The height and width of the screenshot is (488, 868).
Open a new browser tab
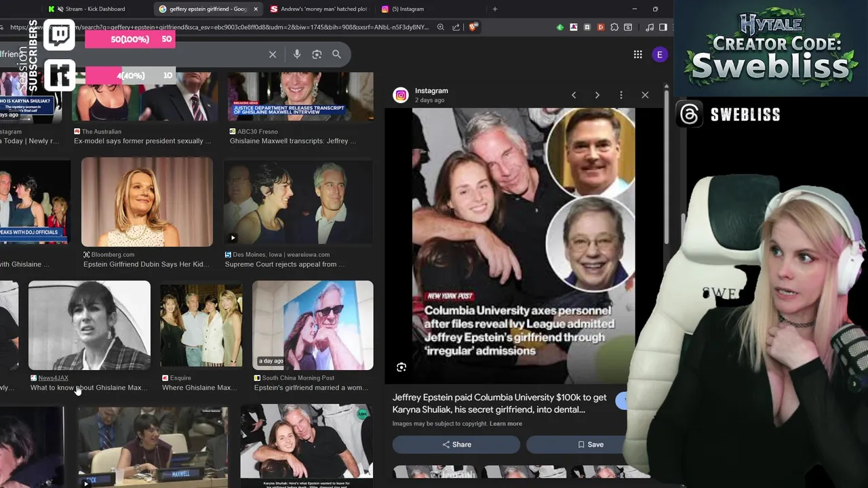(x=494, y=9)
